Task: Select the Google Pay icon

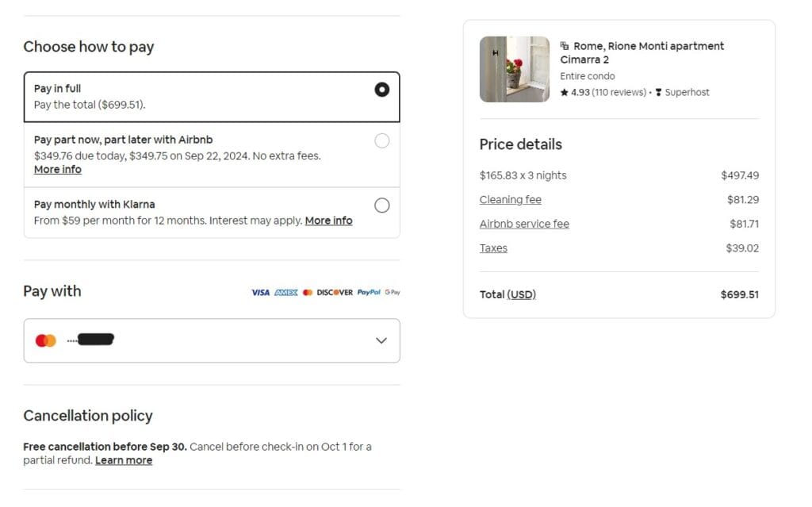Action: [392, 292]
